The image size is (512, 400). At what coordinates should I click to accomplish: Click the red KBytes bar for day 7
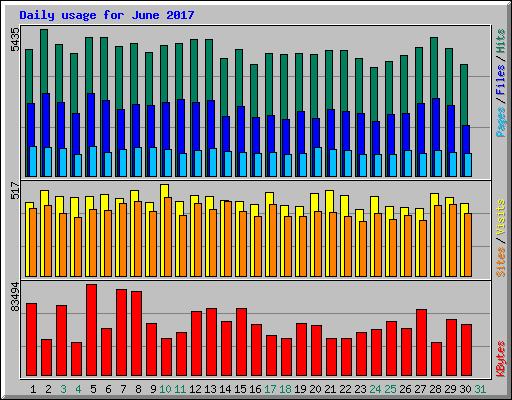(x=122, y=333)
